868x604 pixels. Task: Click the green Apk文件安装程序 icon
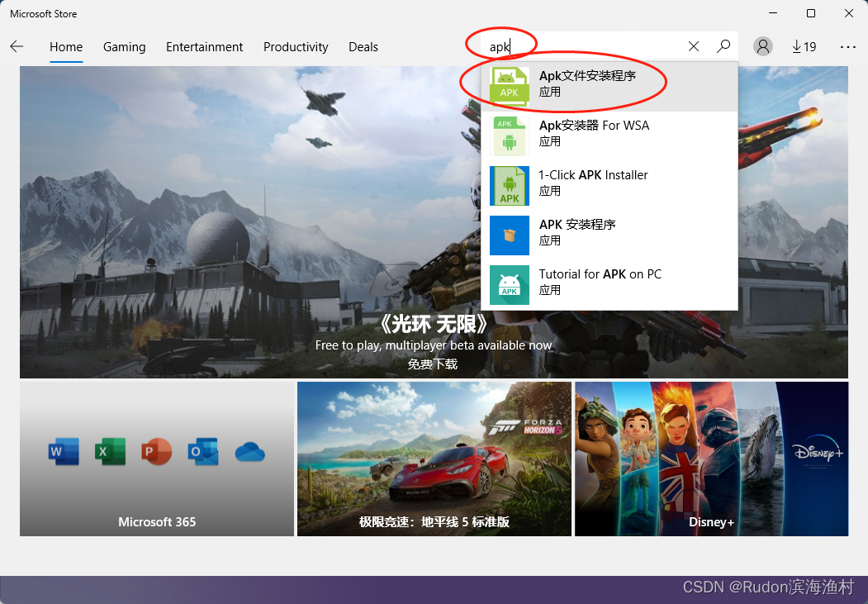510,87
